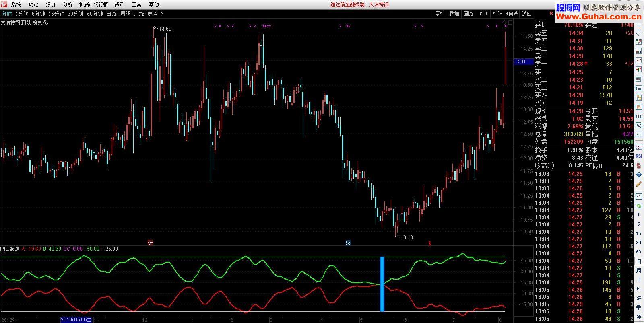The width and height of the screenshot is (644, 323).
Task: Click the checklist report icon in right sidebar
Action: [639, 42]
